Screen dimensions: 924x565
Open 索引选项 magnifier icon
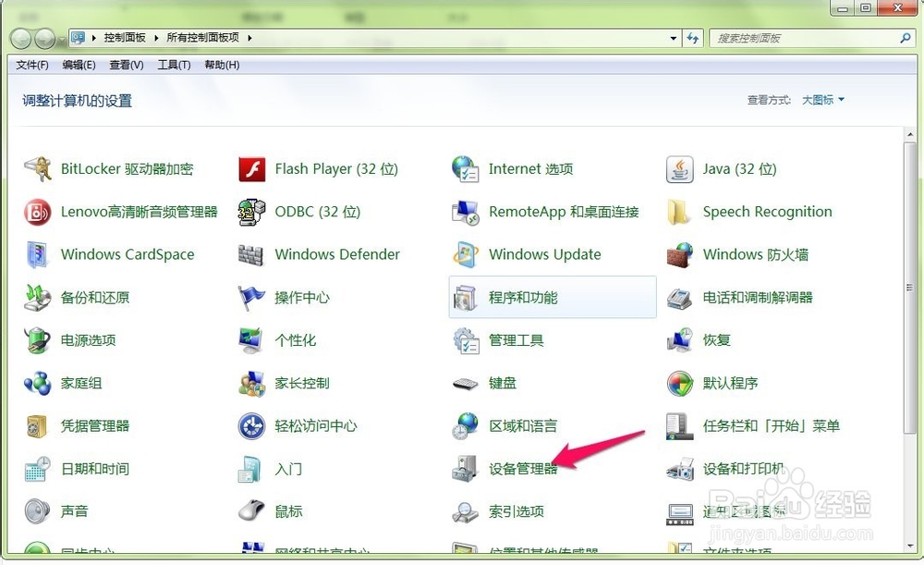point(466,512)
